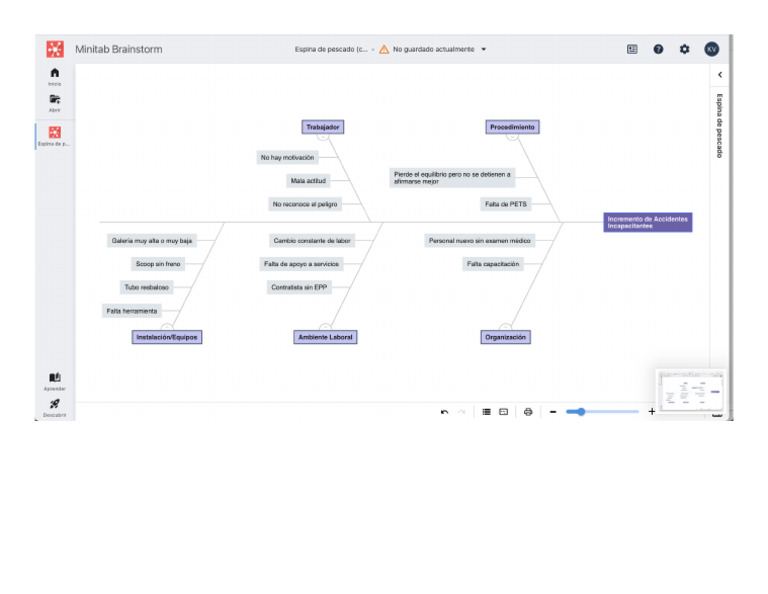Click the fit-to-screen icon

(x=504, y=412)
